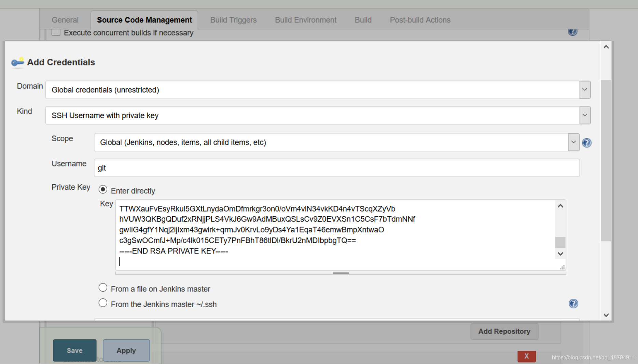Screen dimensions: 638x364
Task: Switch to the Build Triggers tab
Action: pyautogui.click(x=233, y=20)
